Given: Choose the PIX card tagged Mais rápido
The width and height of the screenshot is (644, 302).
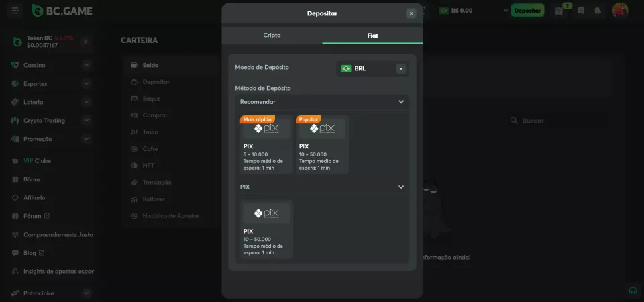Looking at the screenshot, I should 266,145.
